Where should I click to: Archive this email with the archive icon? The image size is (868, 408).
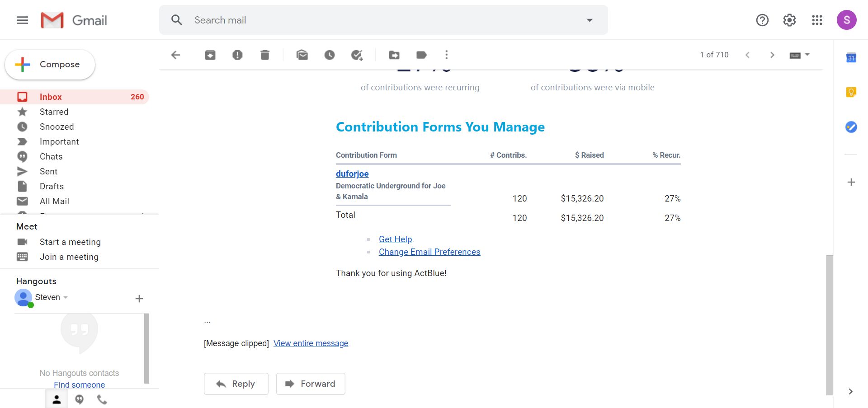pyautogui.click(x=210, y=55)
